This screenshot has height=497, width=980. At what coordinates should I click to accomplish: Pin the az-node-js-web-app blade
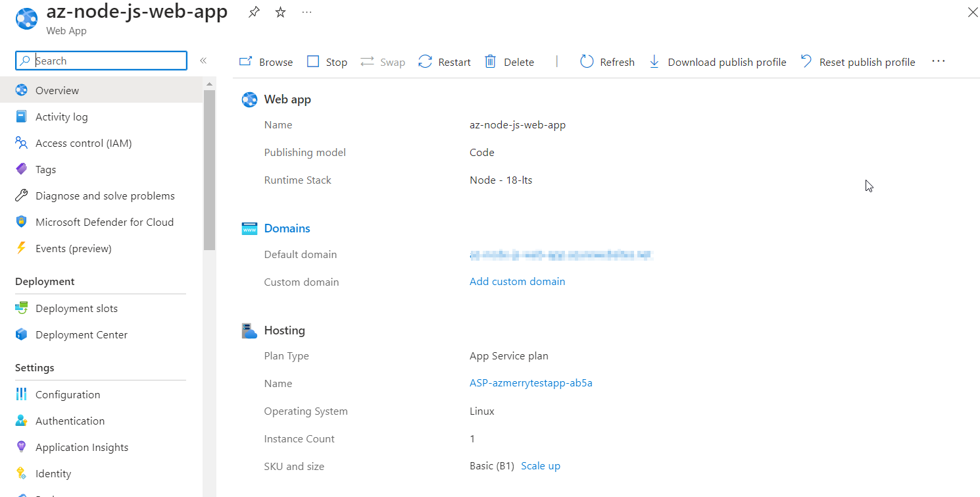click(254, 12)
